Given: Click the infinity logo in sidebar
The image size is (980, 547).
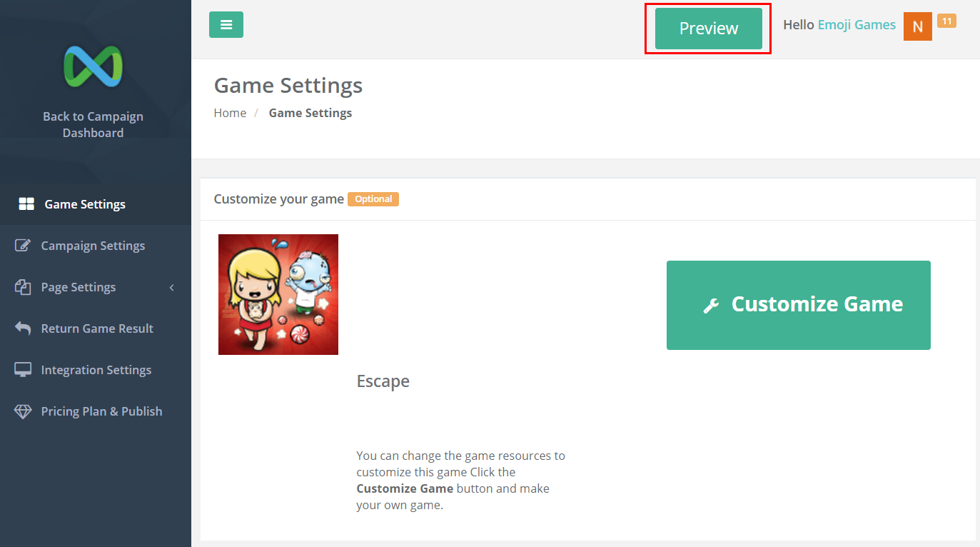Looking at the screenshot, I should pos(93,66).
